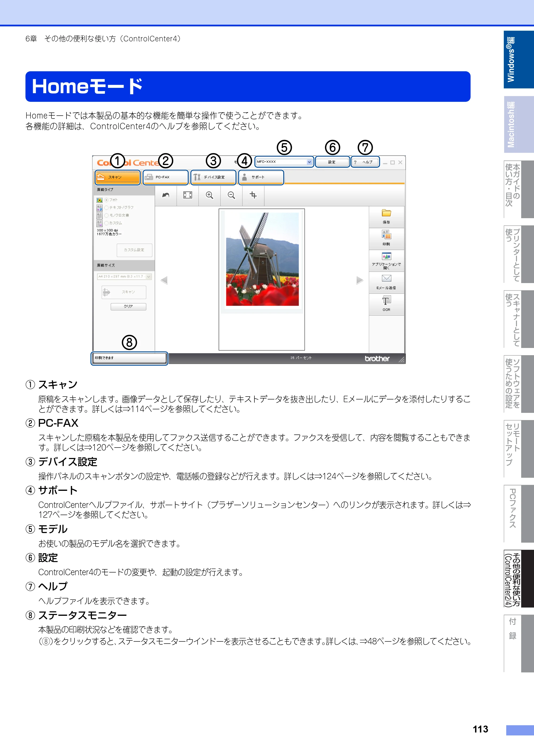Open the MFC-XXXX model dropdown
This screenshot has width=534, height=756.
[284, 162]
